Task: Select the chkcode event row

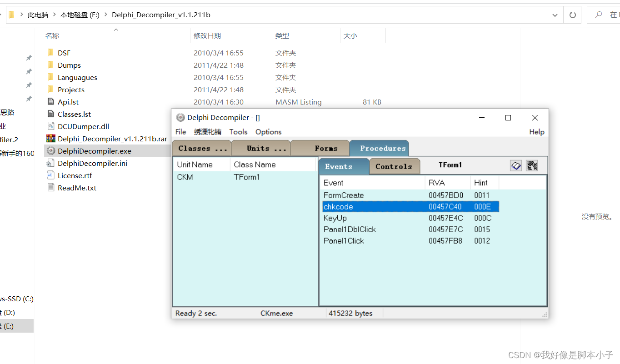Action: point(411,207)
